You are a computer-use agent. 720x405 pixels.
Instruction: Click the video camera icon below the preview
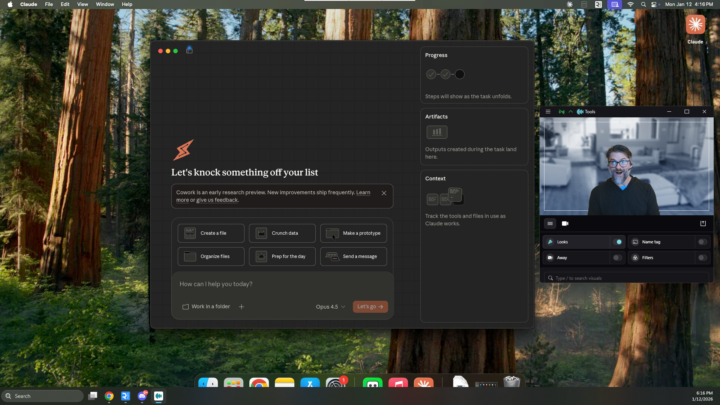pyautogui.click(x=565, y=224)
